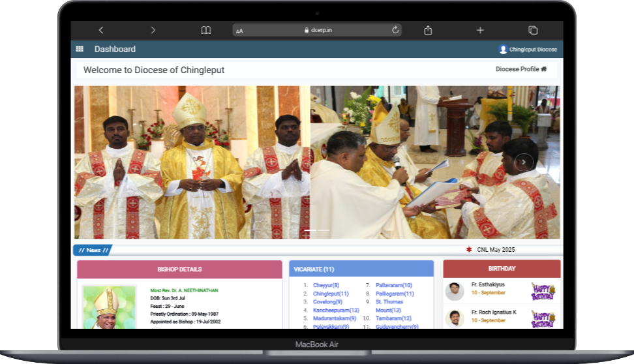634x364 pixels.
Task: Open a new tab with plus icon
Action: coord(480,30)
